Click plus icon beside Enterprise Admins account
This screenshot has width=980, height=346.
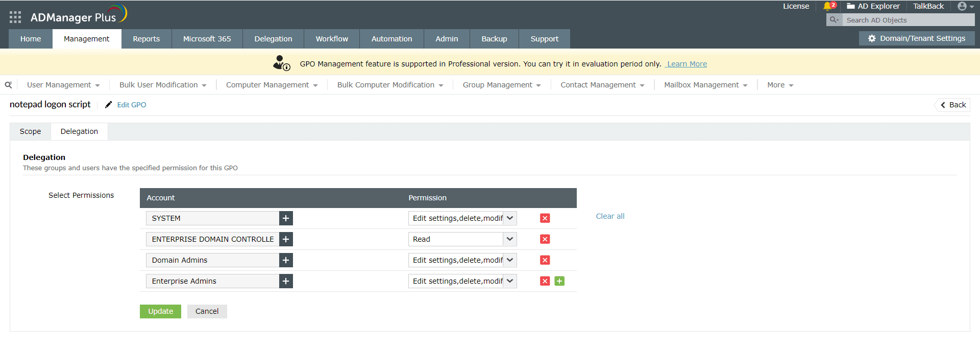(286, 281)
